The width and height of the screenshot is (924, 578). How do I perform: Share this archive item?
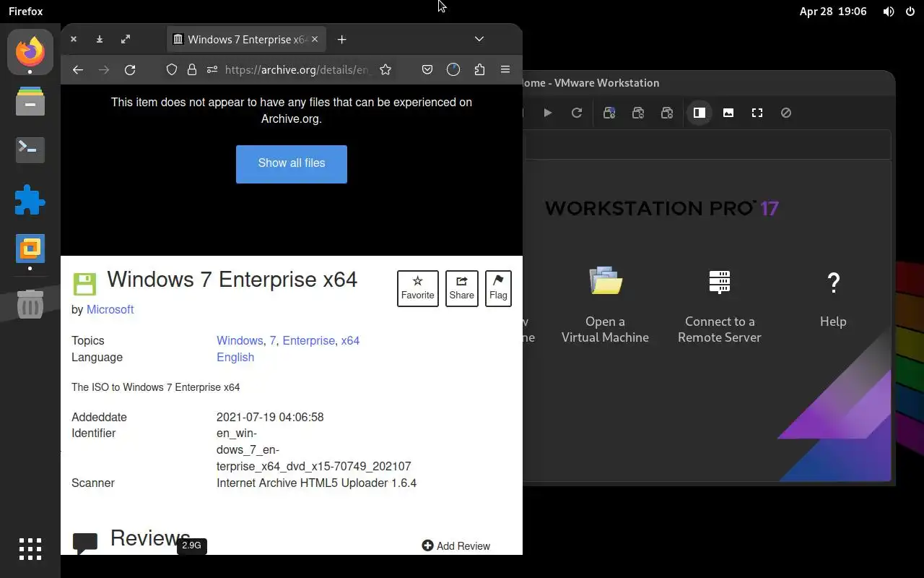[462, 288]
